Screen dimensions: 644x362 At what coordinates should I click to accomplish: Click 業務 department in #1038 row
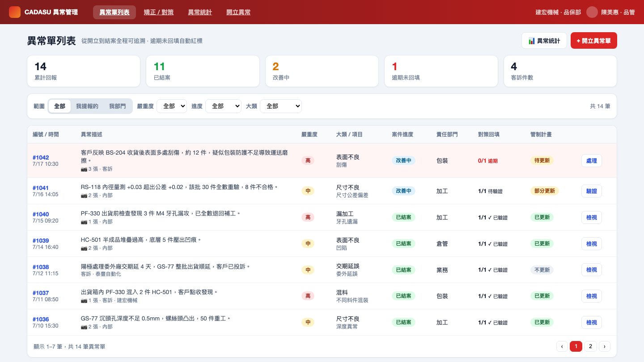442,270
